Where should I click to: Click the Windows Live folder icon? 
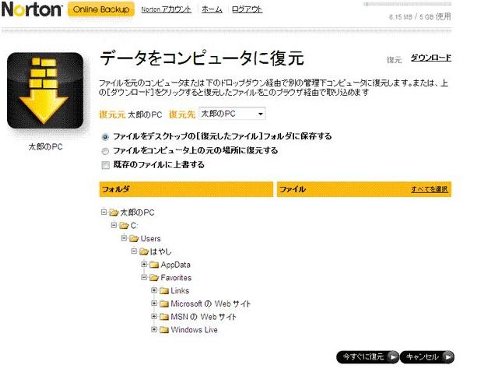click(x=164, y=330)
